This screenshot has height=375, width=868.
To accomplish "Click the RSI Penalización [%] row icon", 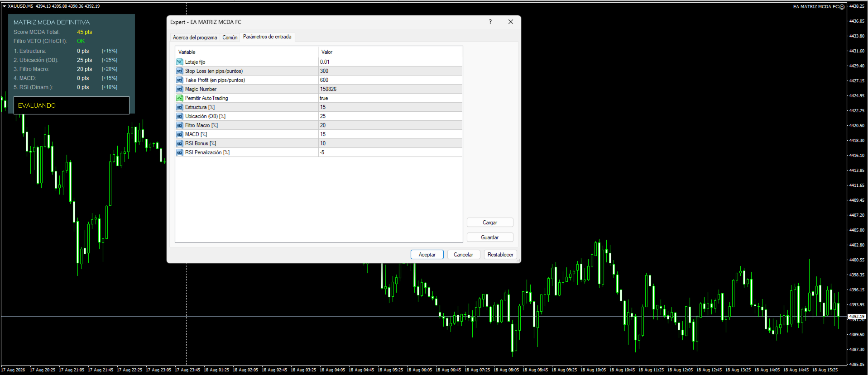I will point(180,152).
